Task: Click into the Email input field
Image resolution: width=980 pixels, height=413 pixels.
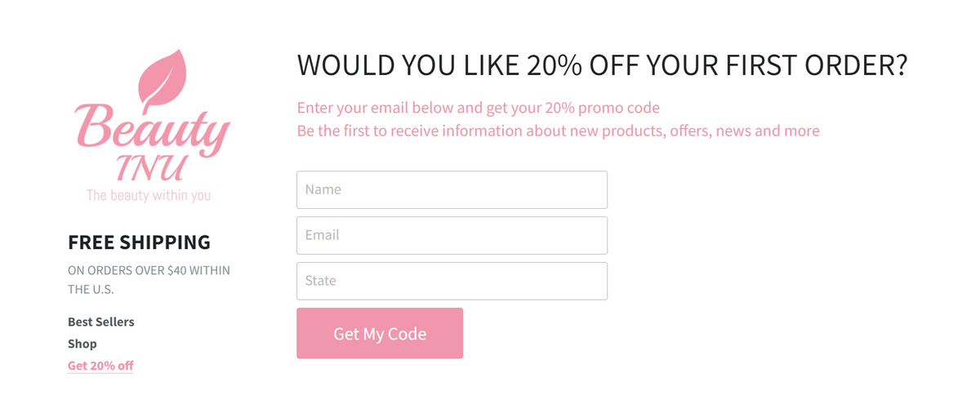Action: pos(452,235)
